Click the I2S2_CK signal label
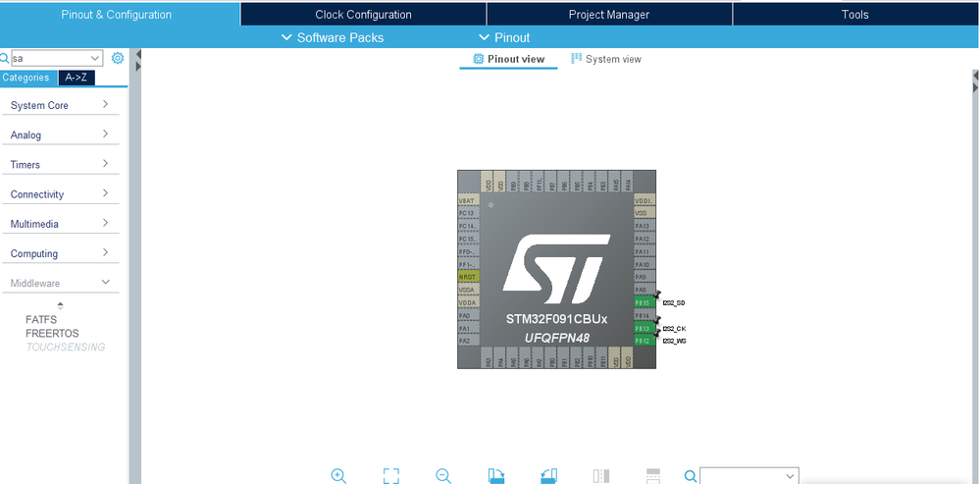Image resolution: width=980 pixels, height=484 pixels. (674, 328)
